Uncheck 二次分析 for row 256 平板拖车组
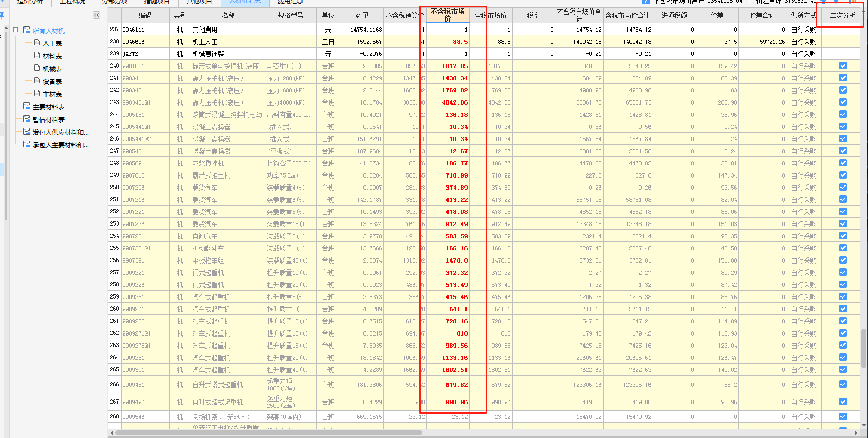 [843, 260]
